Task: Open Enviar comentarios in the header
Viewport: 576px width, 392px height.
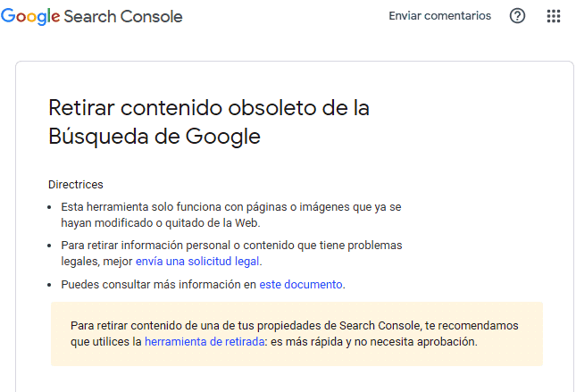Action: point(439,16)
